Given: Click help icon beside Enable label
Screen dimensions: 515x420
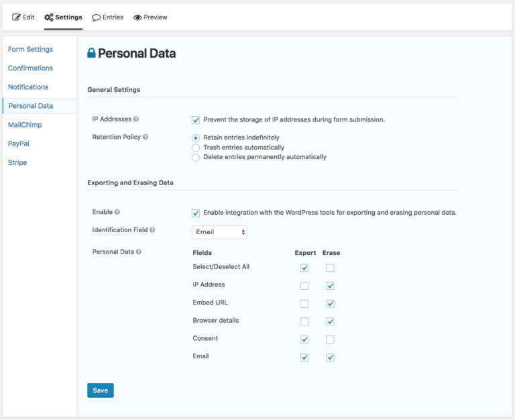Looking at the screenshot, I should point(117,212).
